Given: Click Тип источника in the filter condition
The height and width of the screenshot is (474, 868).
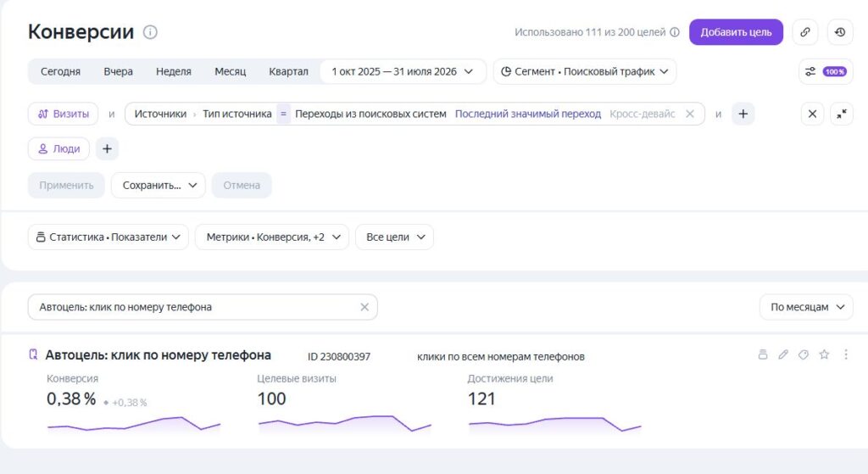Looking at the screenshot, I should pos(237,114).
